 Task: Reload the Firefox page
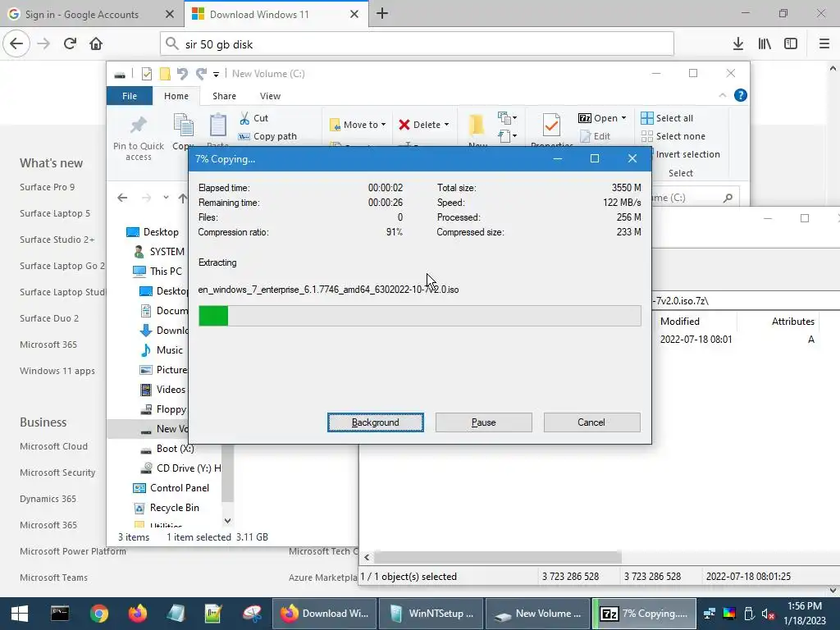[70, 44]
